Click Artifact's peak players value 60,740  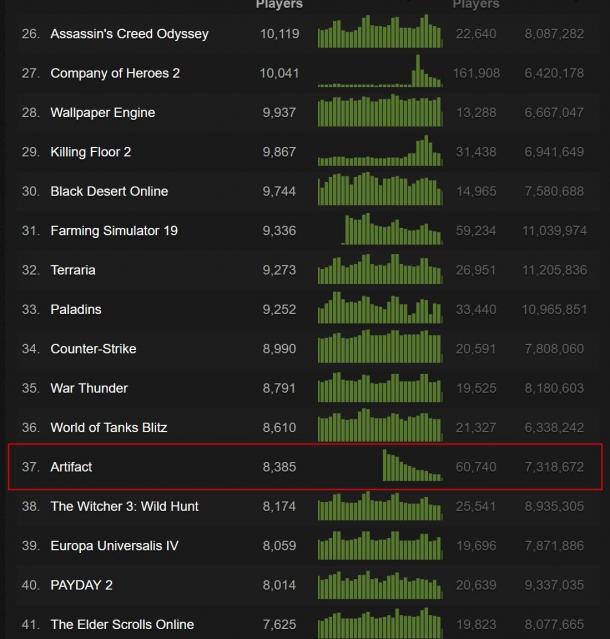(476, 467)
